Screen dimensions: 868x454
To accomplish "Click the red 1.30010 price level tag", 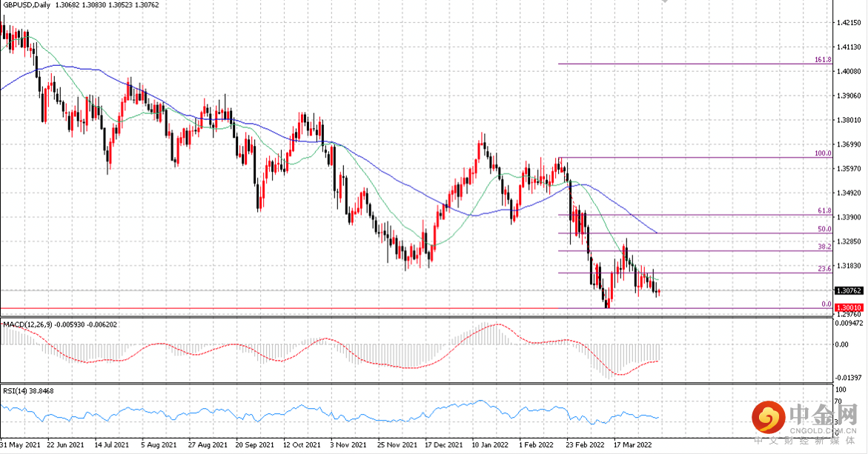I will point(848,307).
